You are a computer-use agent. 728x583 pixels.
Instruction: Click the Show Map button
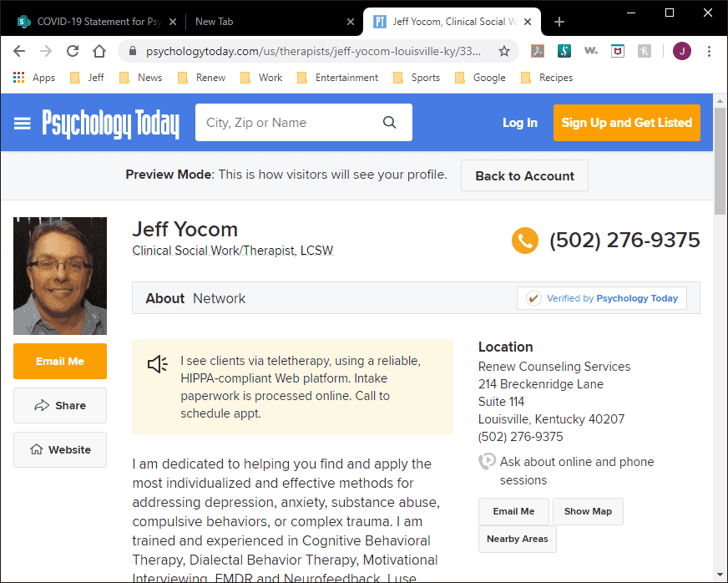click(588, 511)
